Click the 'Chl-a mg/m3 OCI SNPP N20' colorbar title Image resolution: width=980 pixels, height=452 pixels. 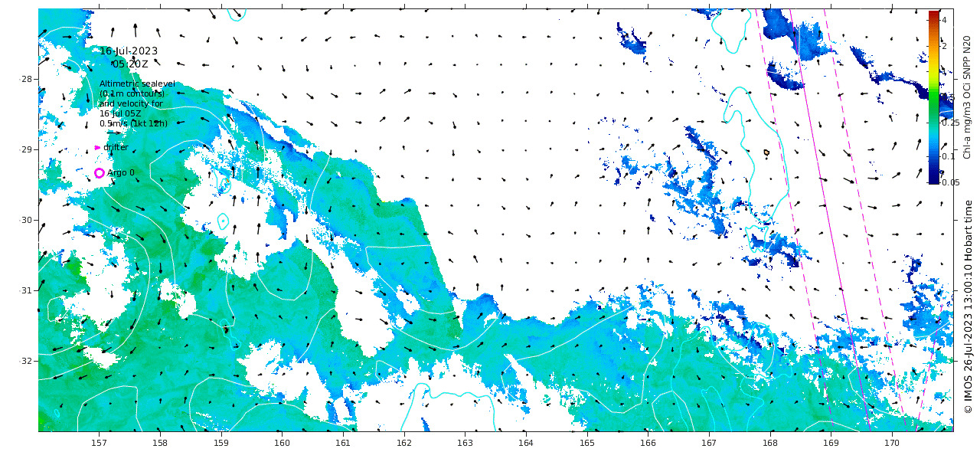point(967,97)
